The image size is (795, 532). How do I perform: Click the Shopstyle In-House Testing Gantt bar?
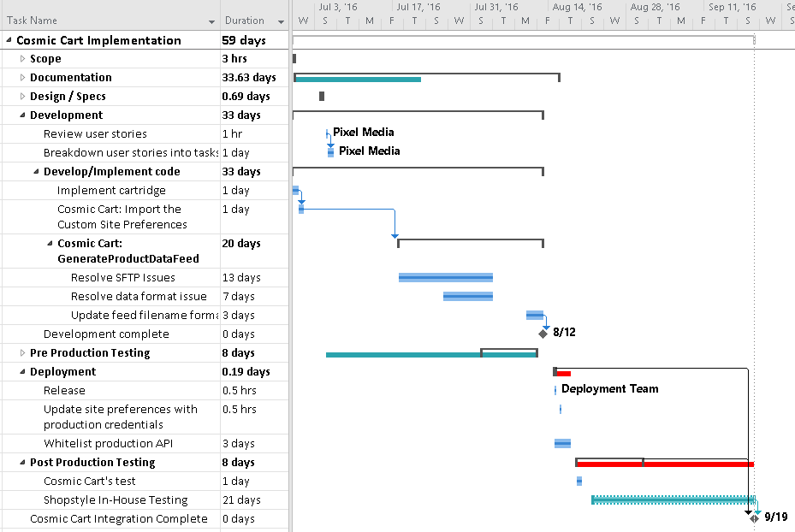tap(673, 500)
